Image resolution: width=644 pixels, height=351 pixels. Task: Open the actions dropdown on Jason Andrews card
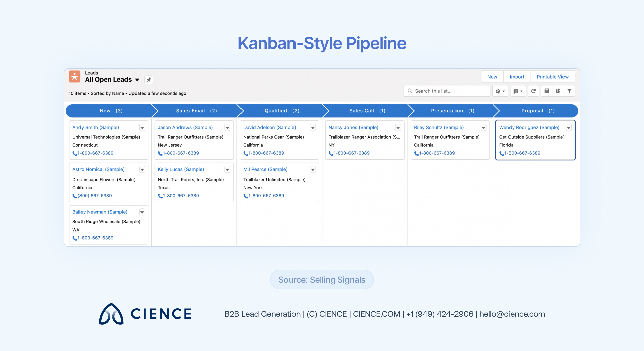tap(227, 128)
